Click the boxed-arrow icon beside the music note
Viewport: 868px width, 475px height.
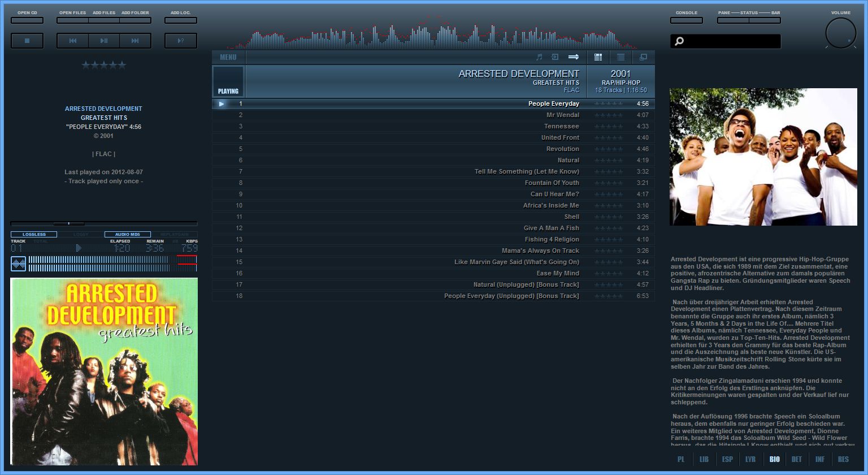click(555, 57)
